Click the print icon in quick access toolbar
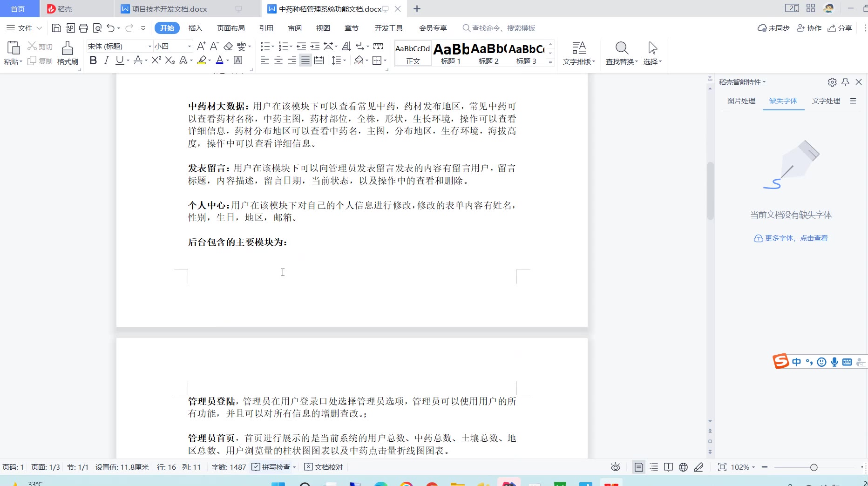Screen dimensions: 868x486 point(83,28)
